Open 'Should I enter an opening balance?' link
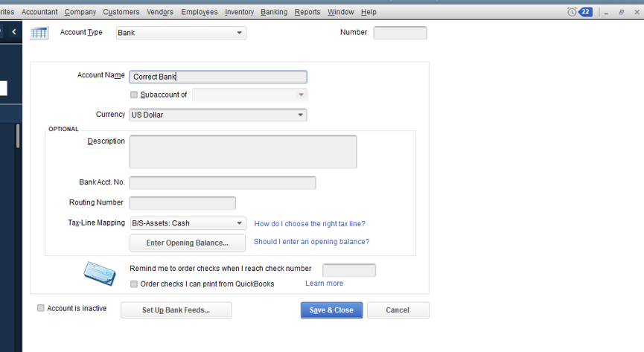644x352 pixels. pyautogui.click(x=311, y=242)
